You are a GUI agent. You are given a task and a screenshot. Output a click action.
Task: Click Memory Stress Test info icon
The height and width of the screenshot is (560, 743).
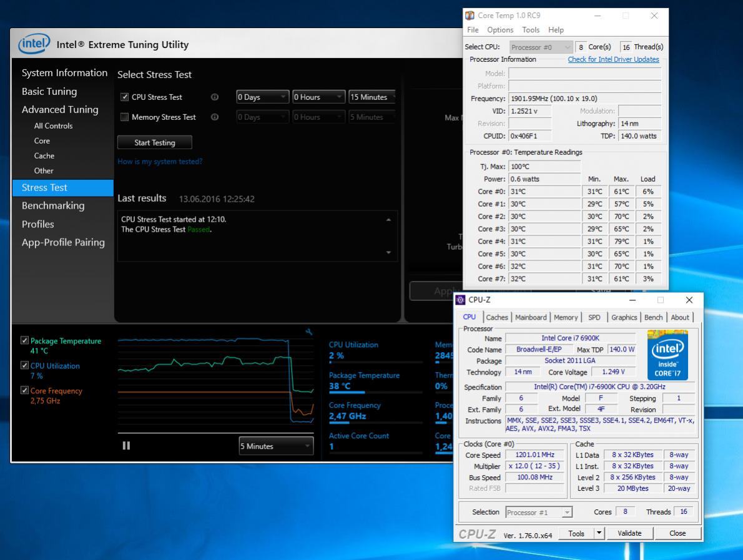pyautogui.click(x=215, y=117)
